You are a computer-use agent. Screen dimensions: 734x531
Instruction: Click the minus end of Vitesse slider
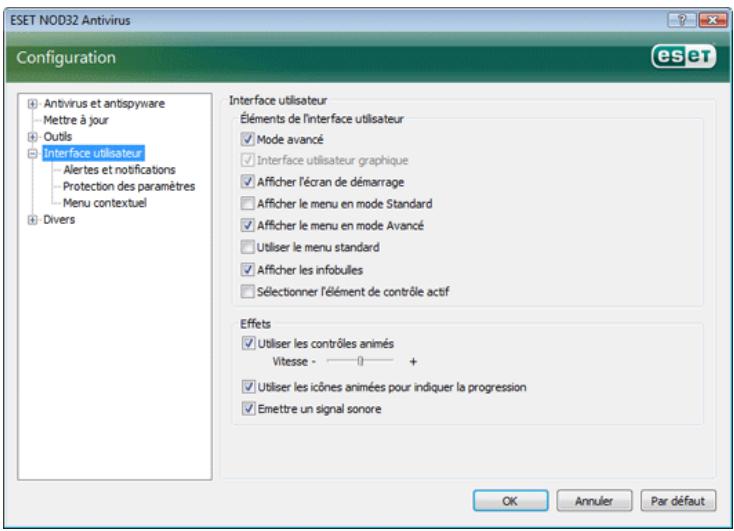[314, 361]
